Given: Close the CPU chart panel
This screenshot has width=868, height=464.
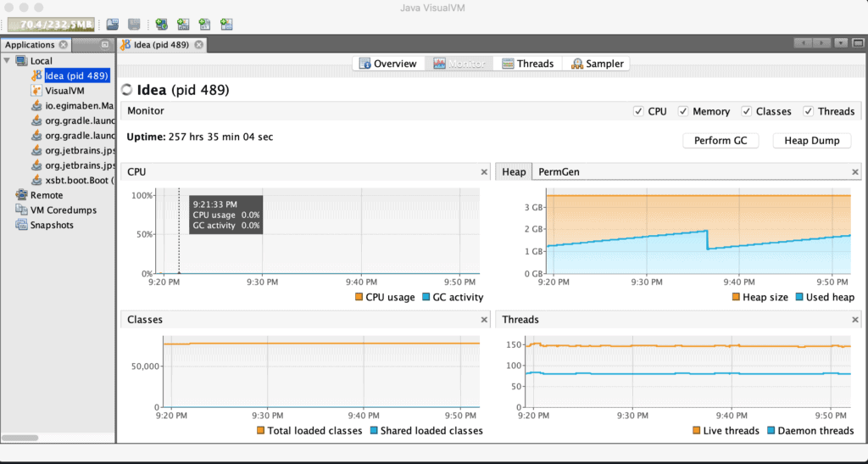Looking at the screenshot, I should [x=484, y=172].
